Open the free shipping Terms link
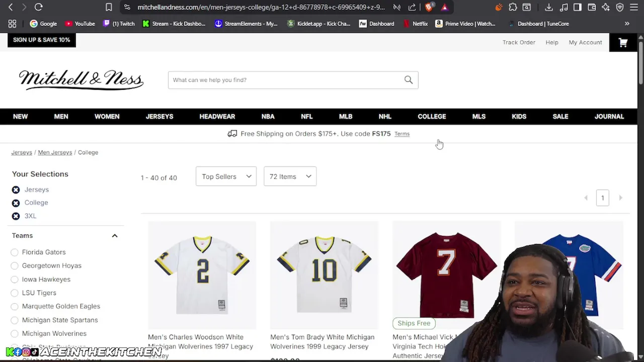 point(402,134)
